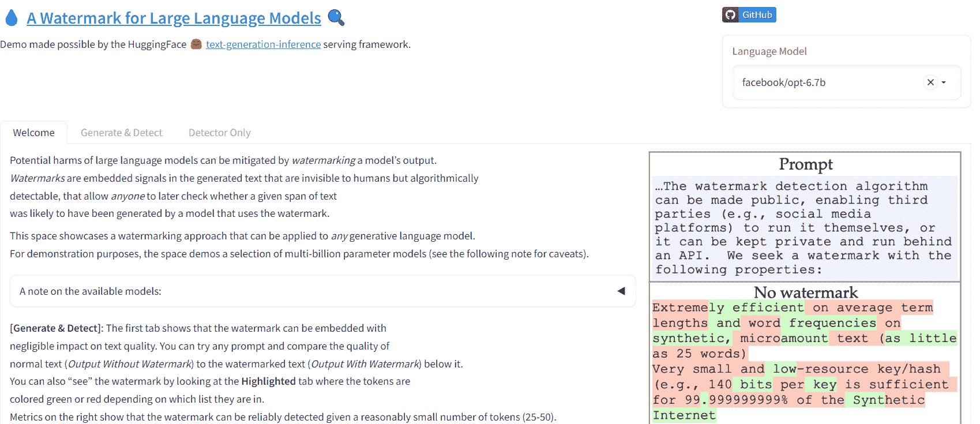Click the HuggingFace hugging face emoji
The image size is (980, 424).
[x=196, y=44]
